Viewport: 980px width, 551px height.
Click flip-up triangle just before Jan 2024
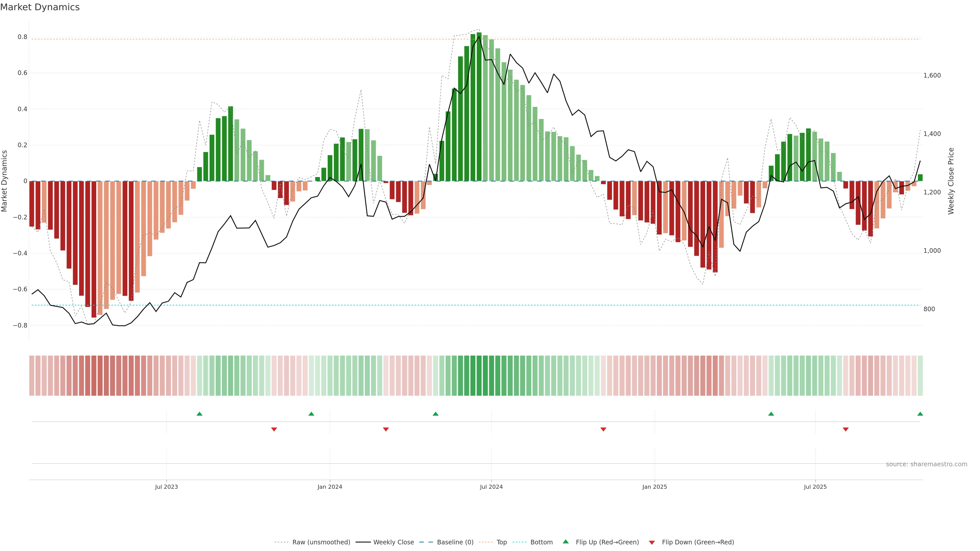(311, 414)
